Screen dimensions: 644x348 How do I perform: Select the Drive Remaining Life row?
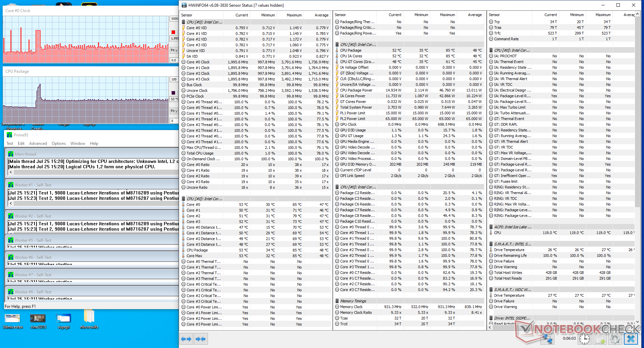pos(561,255)
